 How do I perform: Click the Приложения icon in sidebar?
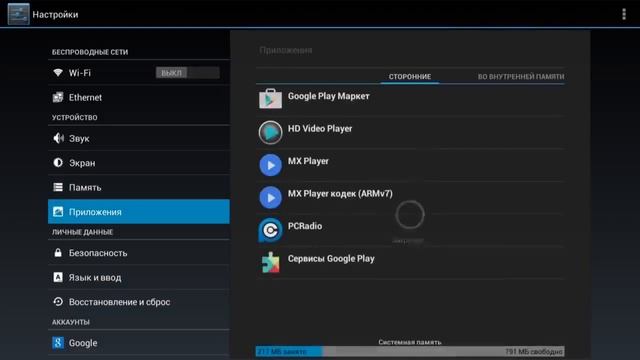point(58,212)
